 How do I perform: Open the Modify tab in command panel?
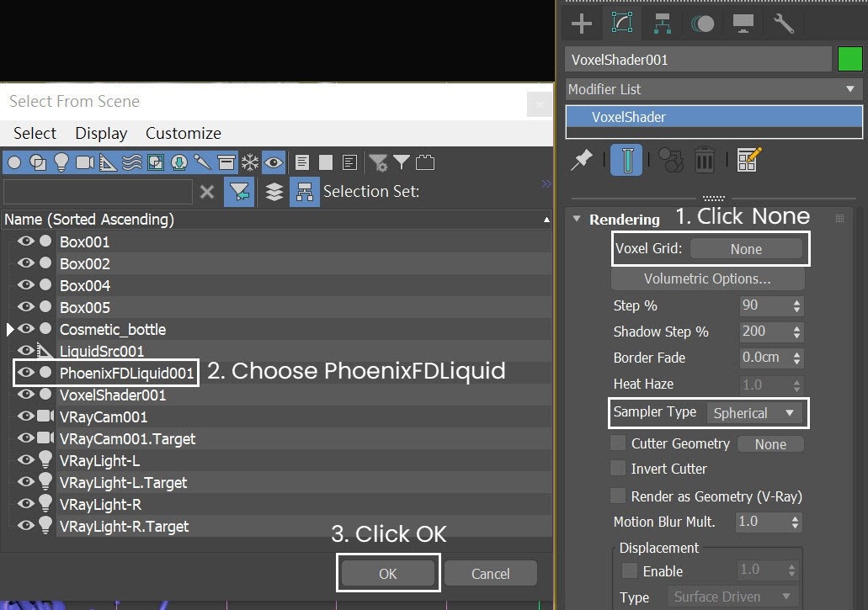[x=621, y=23]
